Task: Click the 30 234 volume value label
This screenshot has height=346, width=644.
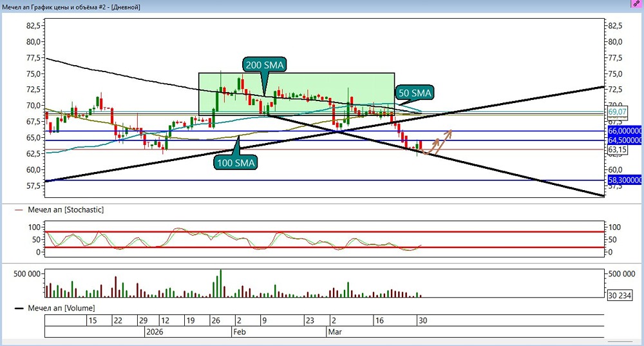Action: (620, 295)
